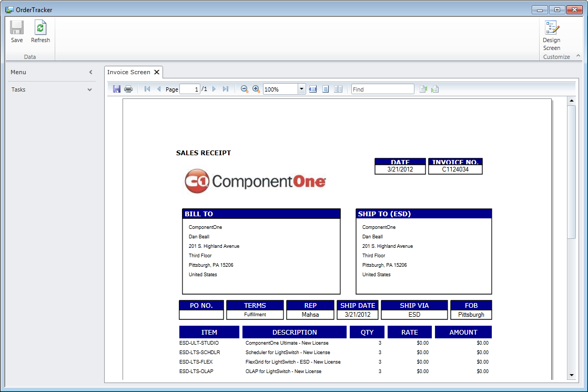Screen dimensions: 588x392
Task: Close the Invoice Screen tab
Action: (157, 72)
